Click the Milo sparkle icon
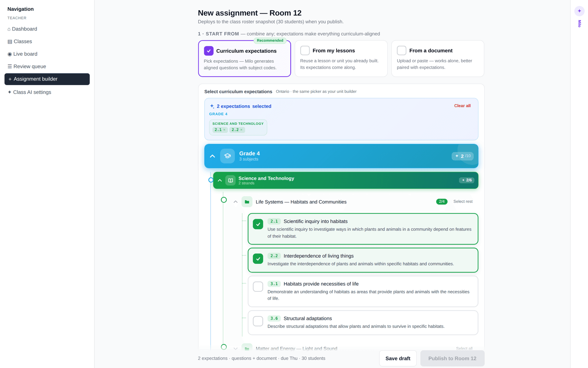The image size is (588, 368). (x=579, y=11)
